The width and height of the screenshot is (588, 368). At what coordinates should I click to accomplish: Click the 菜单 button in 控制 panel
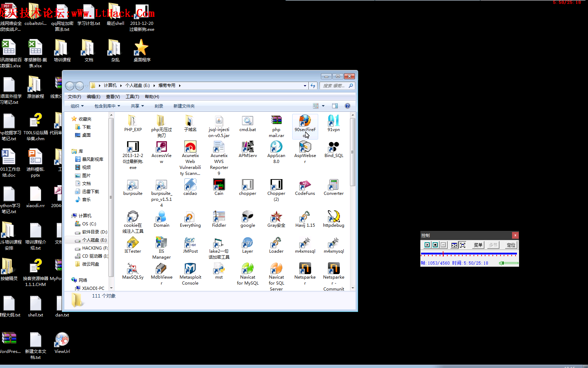[x=478, y=245]
